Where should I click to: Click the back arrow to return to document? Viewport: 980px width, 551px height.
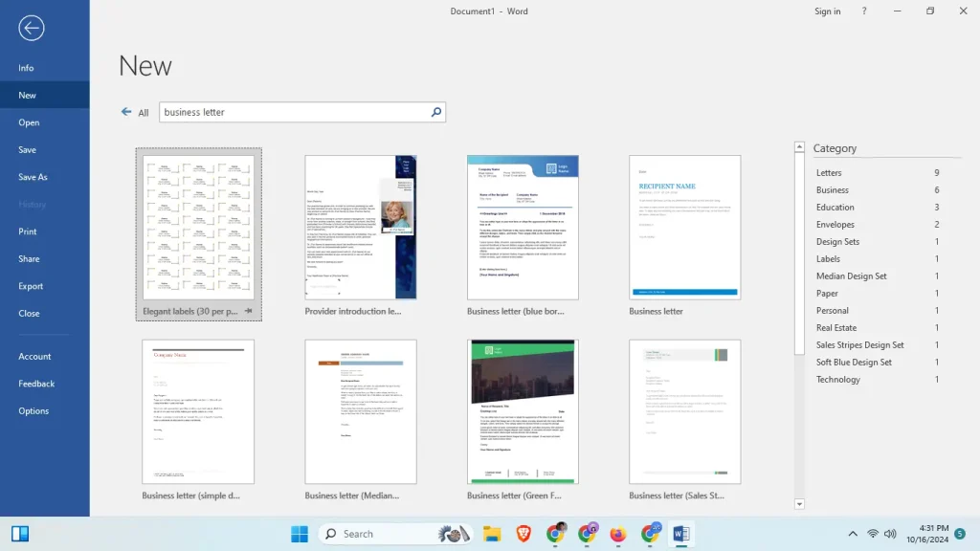(x=32, y=28)
